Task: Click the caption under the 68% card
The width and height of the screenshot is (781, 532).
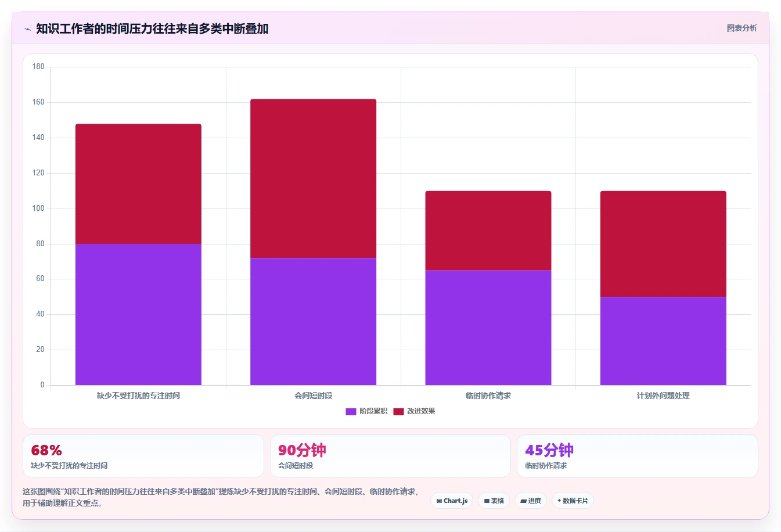Action: pyautogui.click(x=69, y=466)
